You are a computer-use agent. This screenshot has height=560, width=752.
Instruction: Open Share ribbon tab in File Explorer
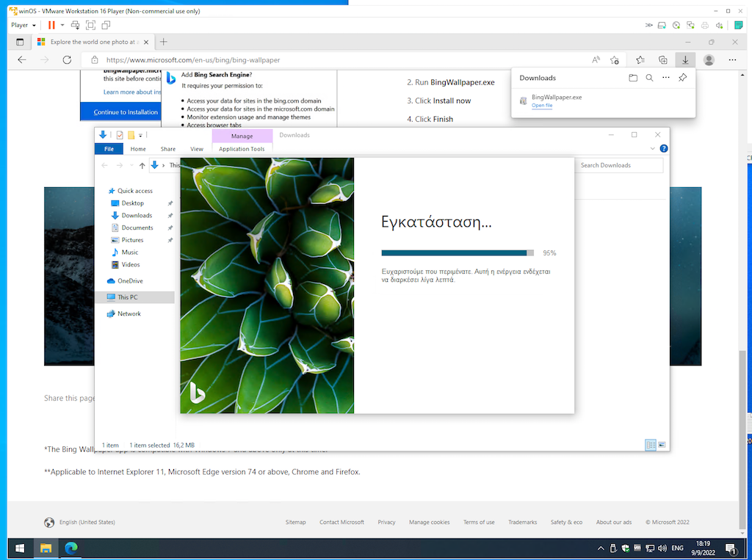point(168,149)
